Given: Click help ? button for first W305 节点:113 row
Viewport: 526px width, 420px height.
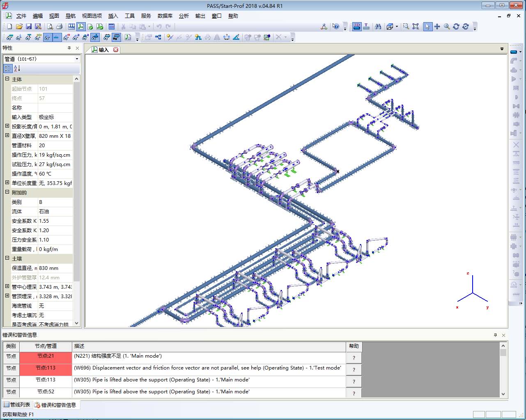Looking at the screenshot, I should tap(354, 381).
